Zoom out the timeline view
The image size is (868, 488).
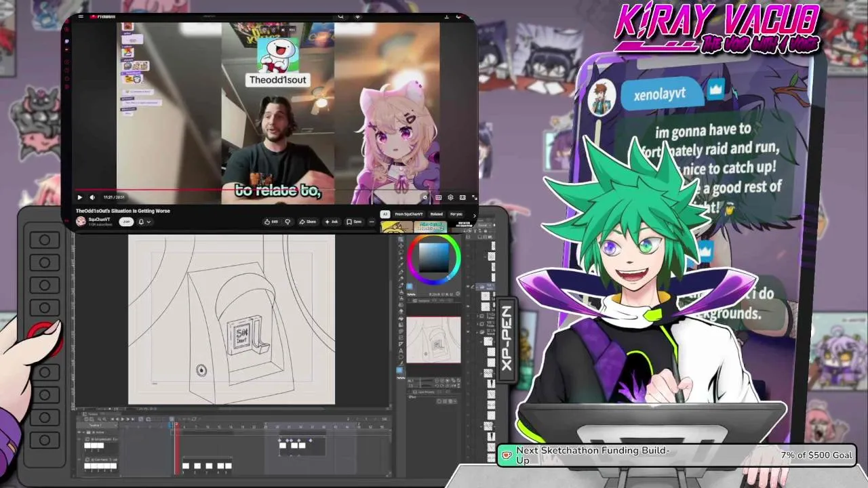tap(99, 419)
